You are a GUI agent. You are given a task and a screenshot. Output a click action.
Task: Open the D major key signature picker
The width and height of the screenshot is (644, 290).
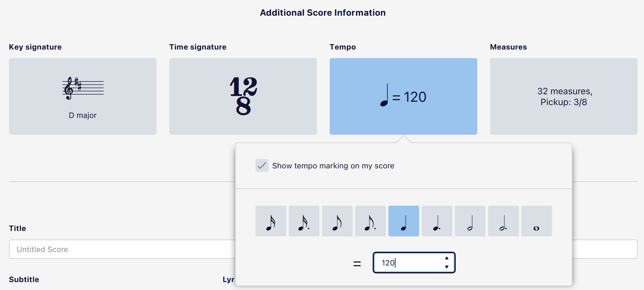(x=82, y=96)
